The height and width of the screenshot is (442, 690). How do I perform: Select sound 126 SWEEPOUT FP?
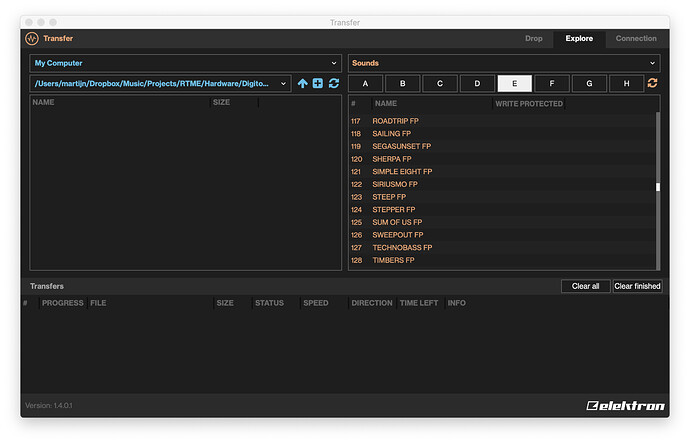coord(502,235)
